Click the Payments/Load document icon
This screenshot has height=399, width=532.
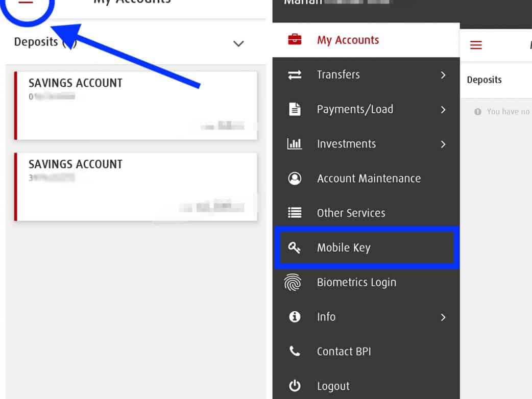[x=295, y=109]
